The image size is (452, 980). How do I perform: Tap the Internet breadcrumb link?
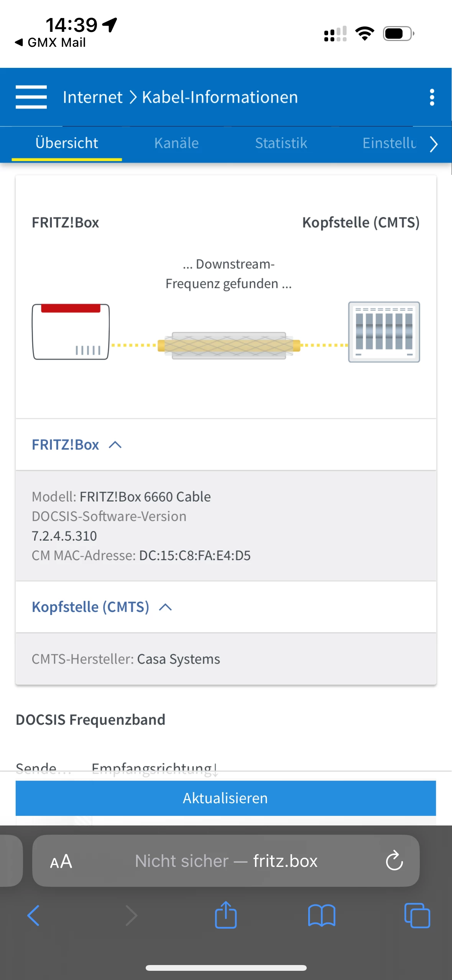92,97
